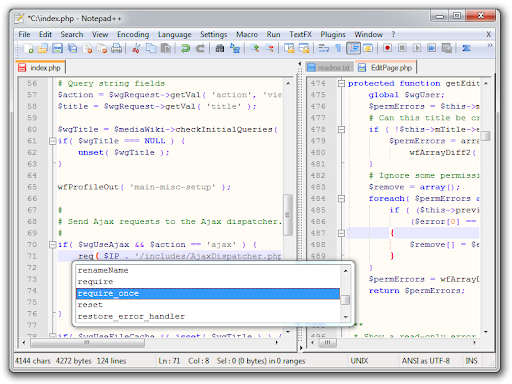The width and height of the screenshot is (512, 384).
Task: Collapse the fold at line 61
Action: (x=52, y=141)
